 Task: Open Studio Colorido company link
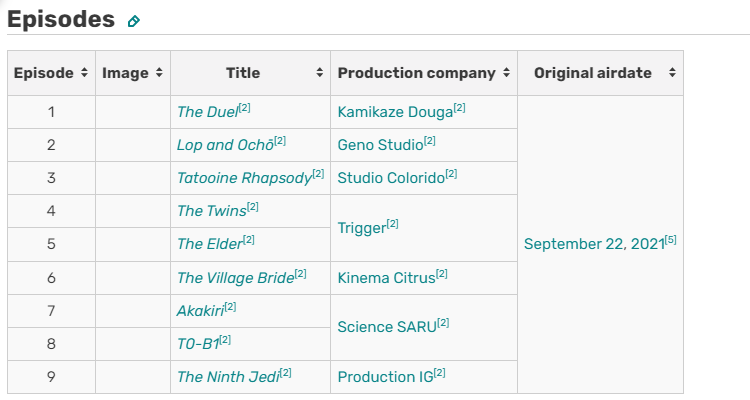tap(391, 178)
